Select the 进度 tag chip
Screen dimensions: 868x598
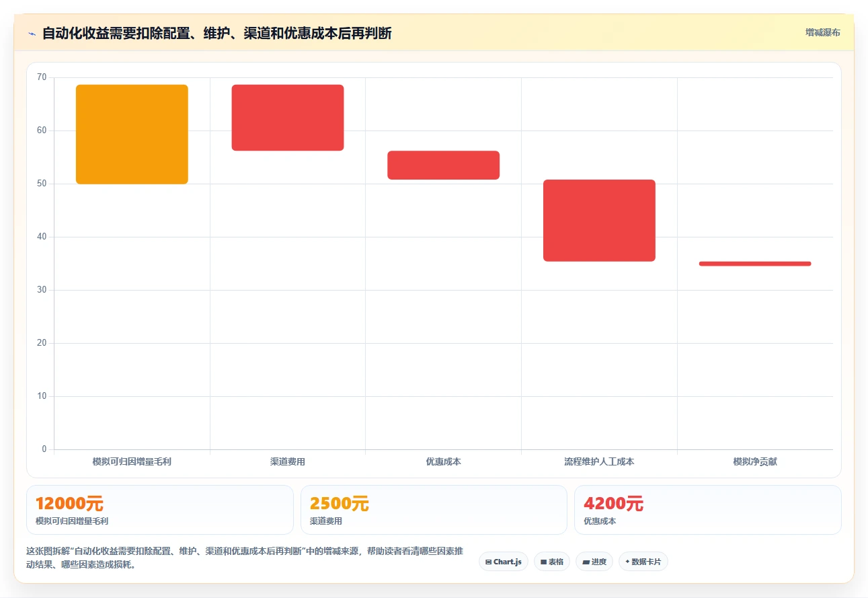click(594, 562)
